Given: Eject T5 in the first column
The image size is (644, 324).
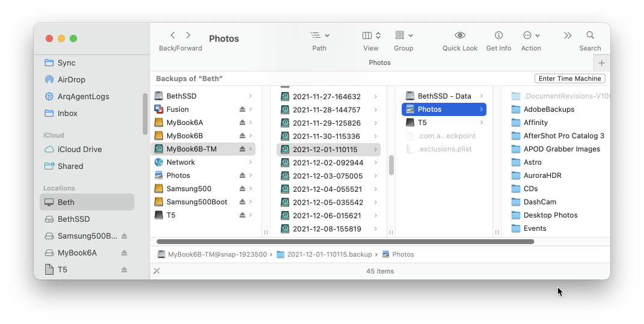Looking at the screenshot, I should click(242, 215).
